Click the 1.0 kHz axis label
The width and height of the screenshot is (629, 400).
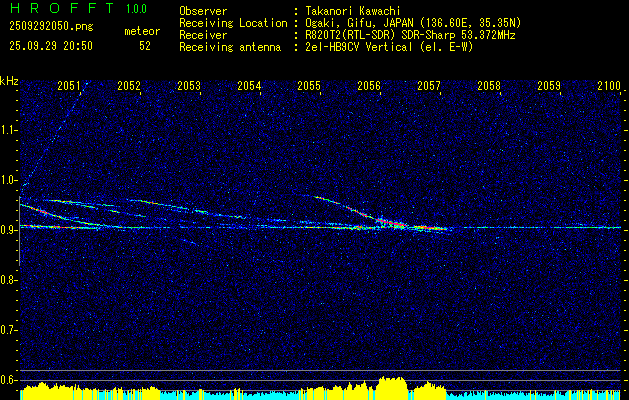[9, 181]
